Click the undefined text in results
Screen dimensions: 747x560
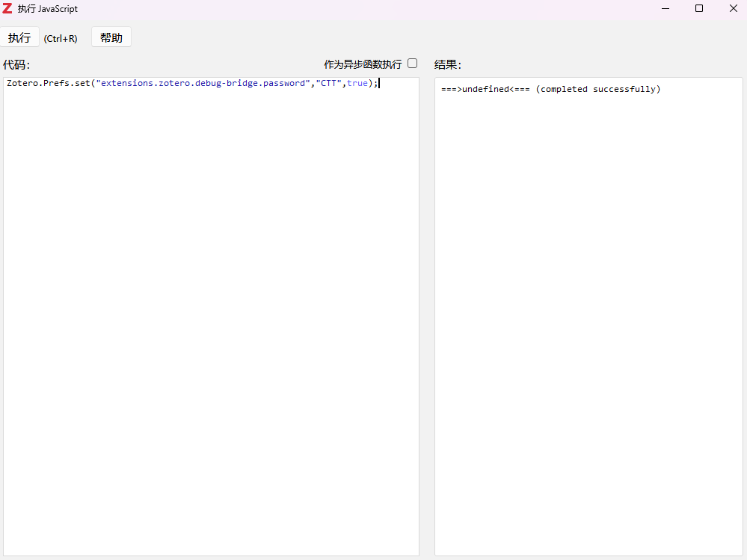click(483, 89)
